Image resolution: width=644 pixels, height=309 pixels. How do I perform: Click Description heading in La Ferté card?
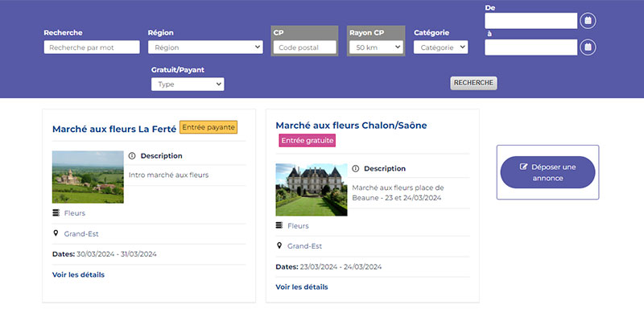click(x=162, y=156)
